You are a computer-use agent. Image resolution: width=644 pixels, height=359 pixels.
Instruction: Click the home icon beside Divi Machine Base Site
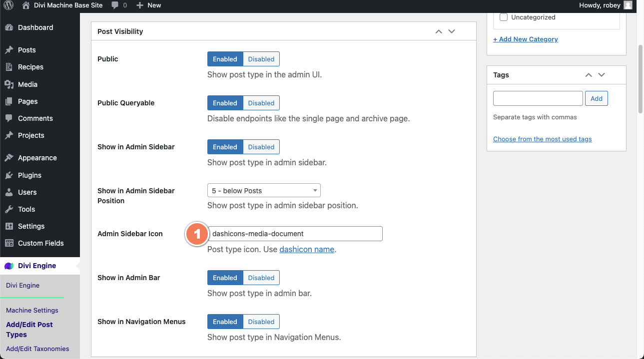tap(26, 5)
